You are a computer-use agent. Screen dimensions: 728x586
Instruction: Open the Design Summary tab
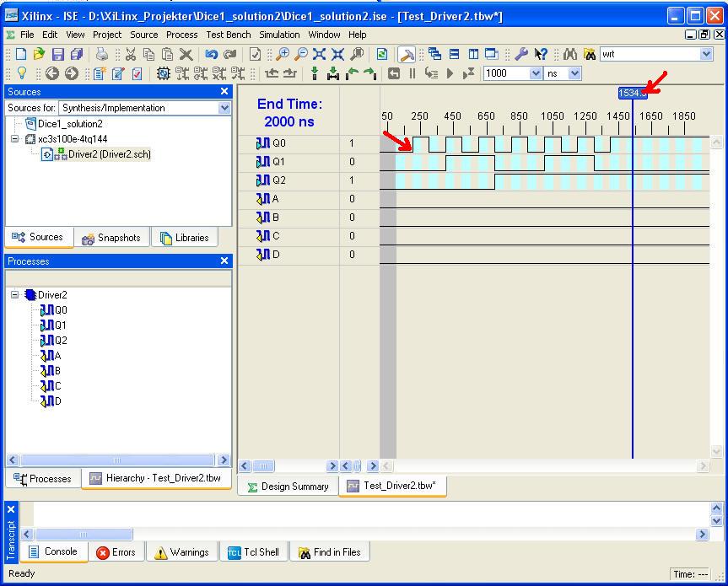tap(288, 487)
